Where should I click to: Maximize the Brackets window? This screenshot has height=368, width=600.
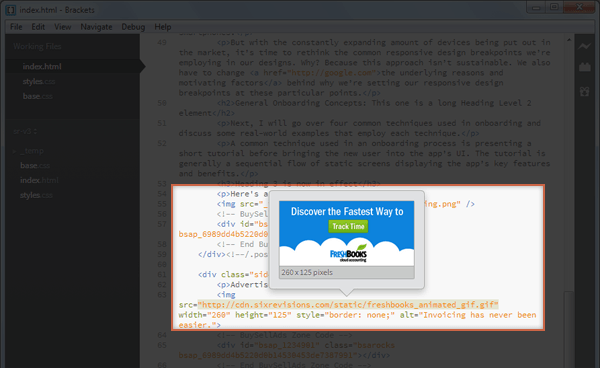[554, 7]
